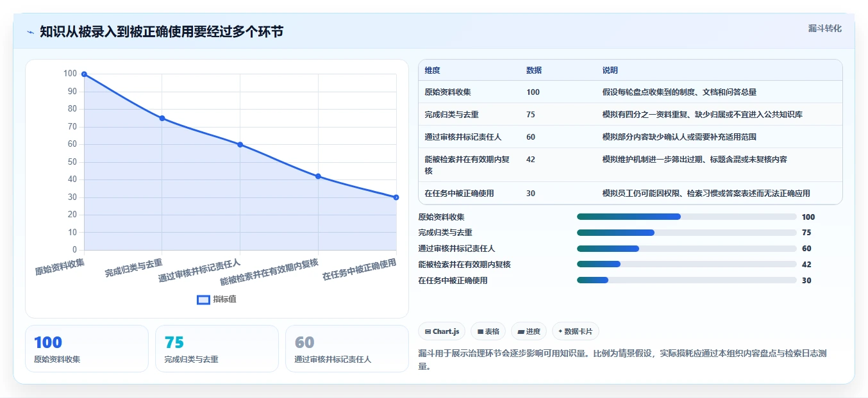
Task: Select the chart point at value 60
Action: pyautogui.click(x=240, y=145)
